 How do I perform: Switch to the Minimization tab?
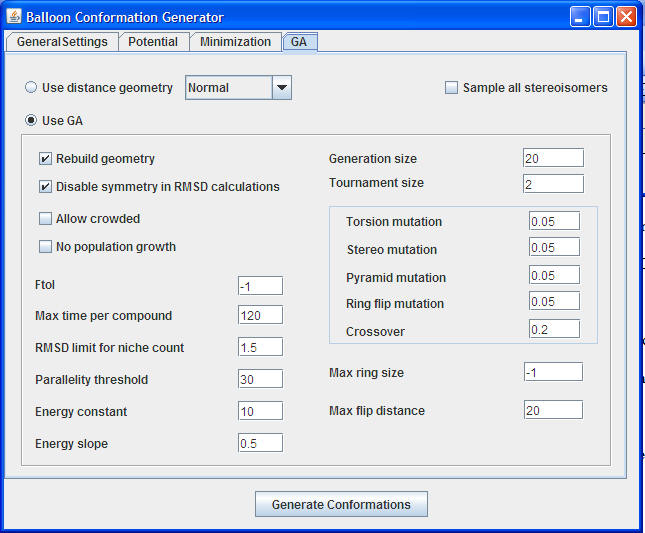point(235,42)
